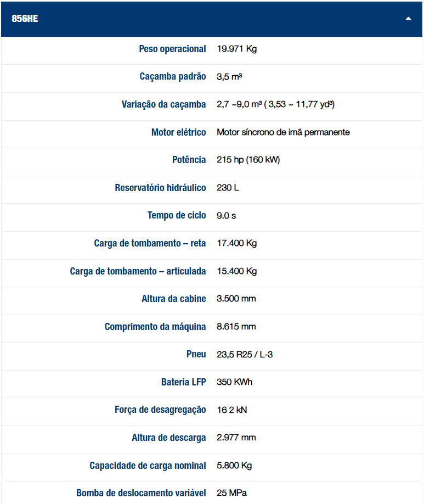Click the Bomba de deslocamento variável label
The image size is (424, 504).
tap(141, 493)
